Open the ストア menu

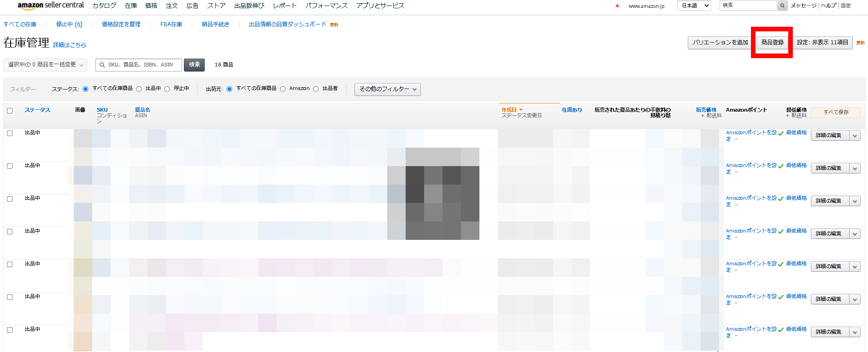coord(217,6)
